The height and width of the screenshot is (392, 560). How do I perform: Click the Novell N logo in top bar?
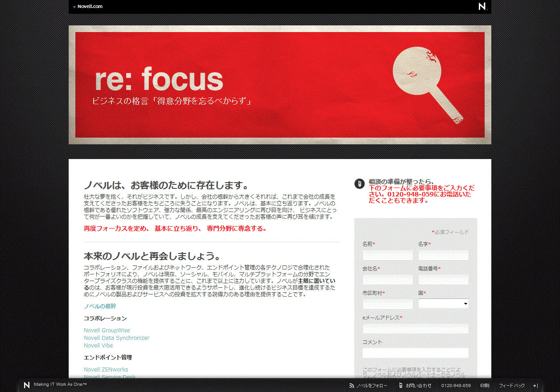482,6
